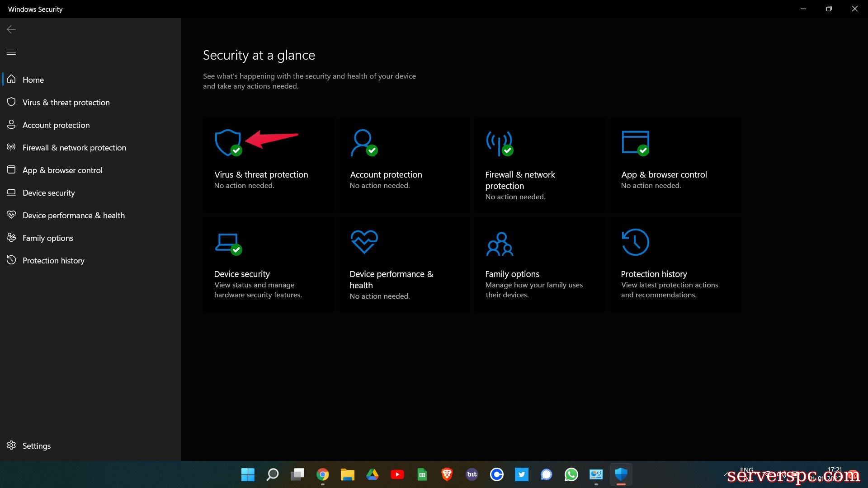Click the Firewall & network protection antenna icon
Viewport: 868px width, 488px height.
point(499,143)
